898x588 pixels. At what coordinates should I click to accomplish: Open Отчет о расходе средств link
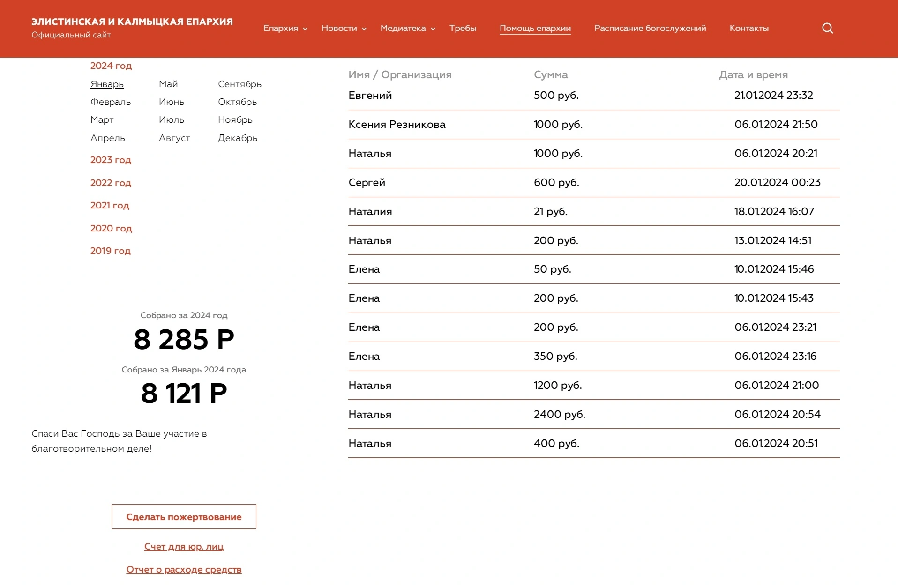(184, 569)
